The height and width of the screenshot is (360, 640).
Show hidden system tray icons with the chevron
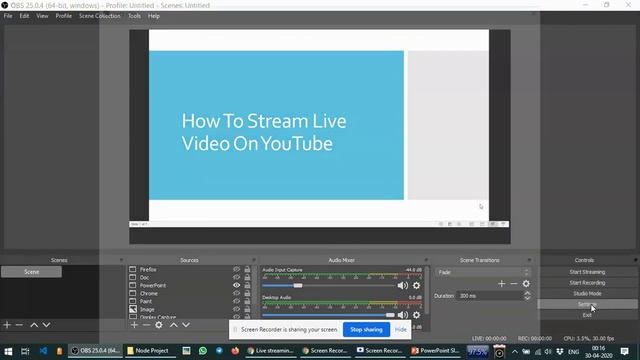(x=515, y=351)
